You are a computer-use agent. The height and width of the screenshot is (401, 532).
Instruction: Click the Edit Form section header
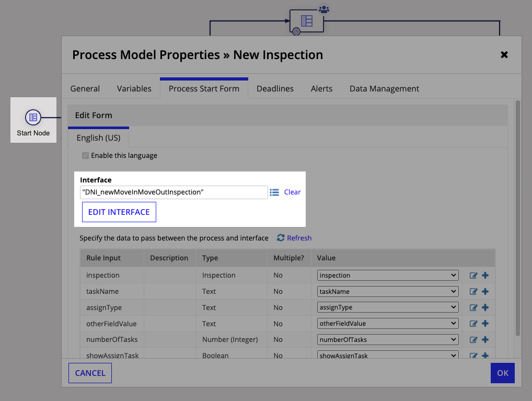click(x=288, y=116)
